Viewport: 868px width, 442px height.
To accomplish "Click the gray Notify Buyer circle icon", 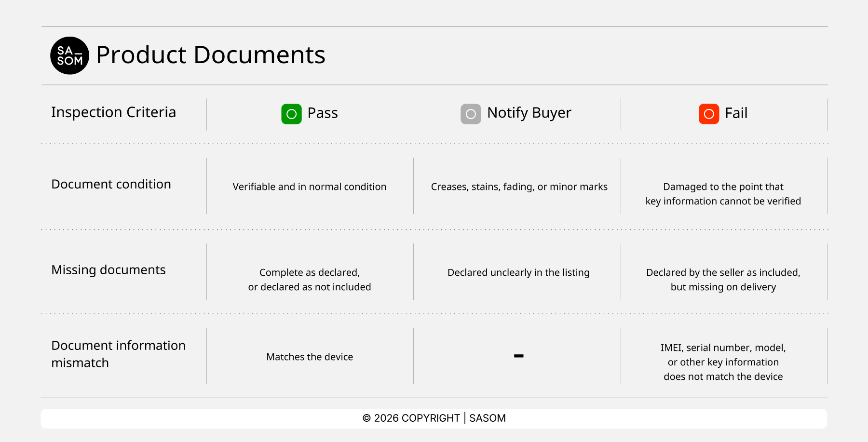I will pos(471,114).
